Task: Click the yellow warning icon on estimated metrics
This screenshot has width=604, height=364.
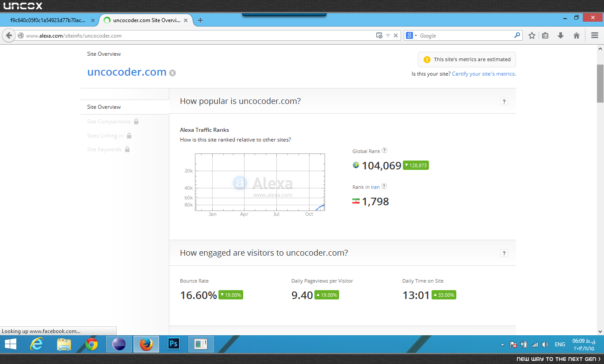Action: pos(427,60)
